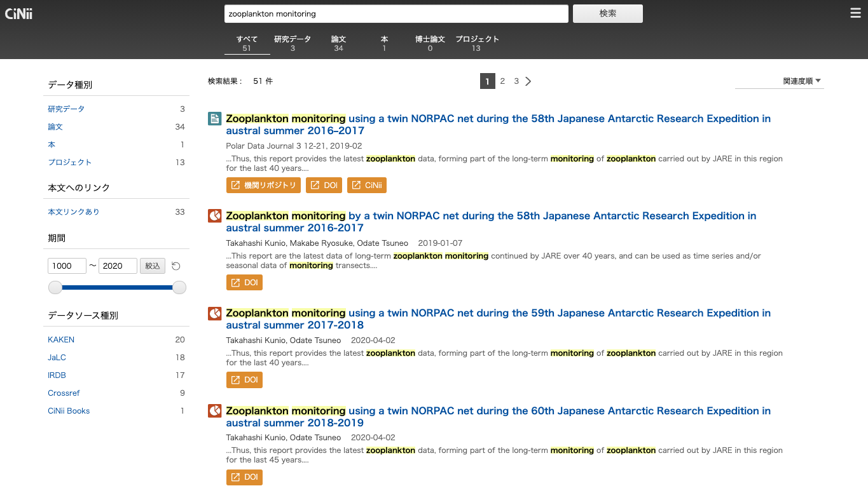
Task: Open the DOI button of the 60th Expedition result
Action: [x=244, y=477]
